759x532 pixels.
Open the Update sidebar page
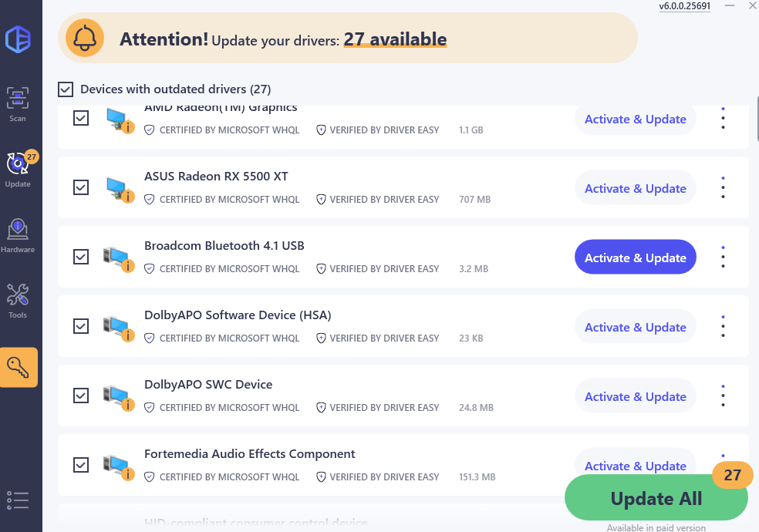(x=18, y=170)
